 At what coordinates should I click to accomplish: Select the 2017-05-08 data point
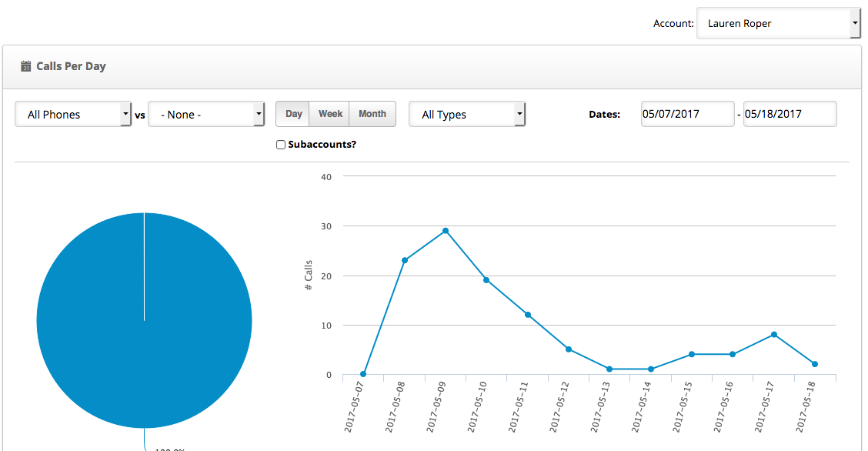coord(405,260)
